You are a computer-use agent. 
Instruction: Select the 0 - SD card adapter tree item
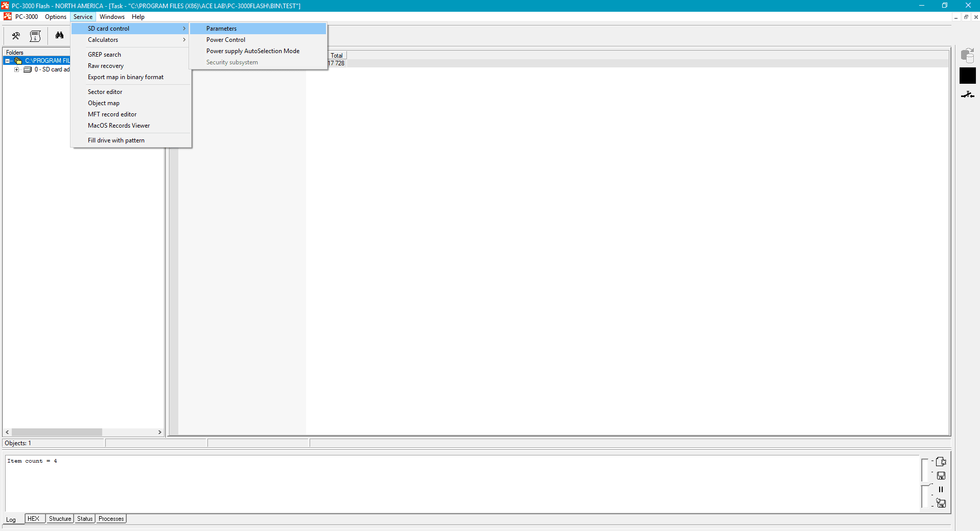tap(52, 69)
